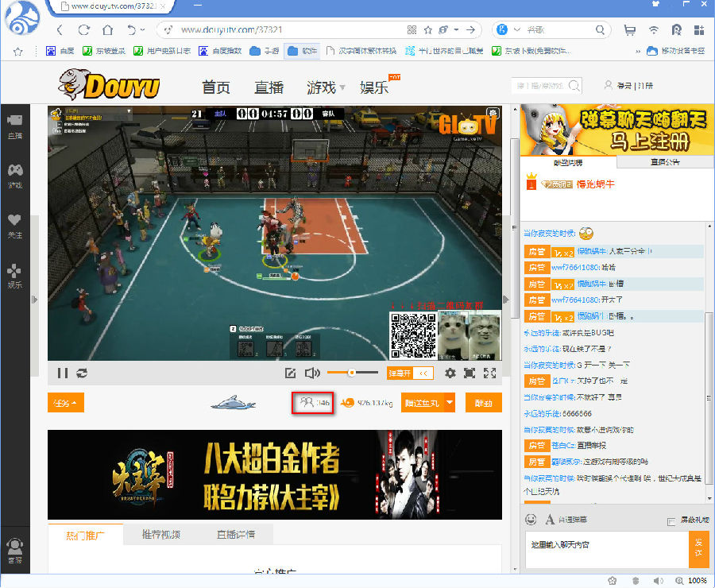Screen dimensions: 715x588
Task: Expand the player to full screen
Action: [x=489, y=373]
